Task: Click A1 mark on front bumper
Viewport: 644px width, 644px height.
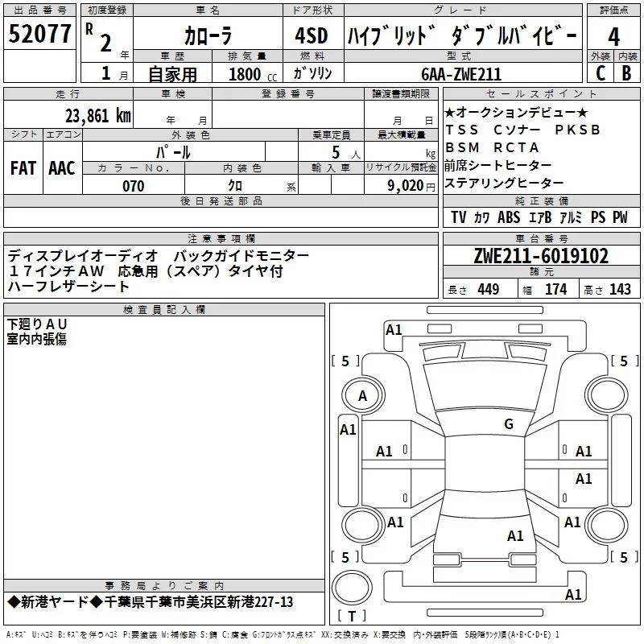Action: 394,330
